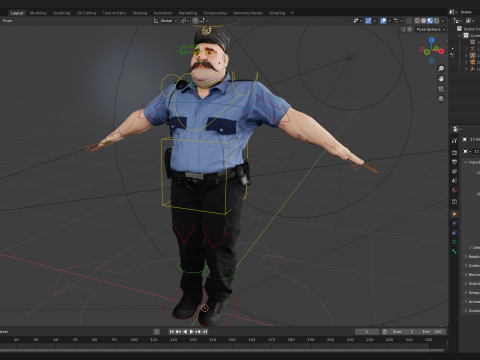Switch to the Texture Paint workspace tab
The width and height of the screenshot is (480, 360).
coord(114,13)
